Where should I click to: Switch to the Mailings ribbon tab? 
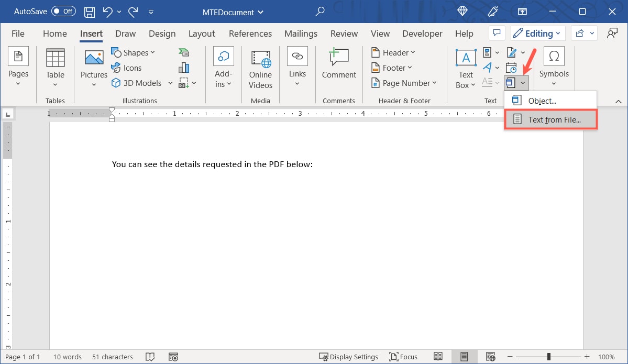click(301, 33)
